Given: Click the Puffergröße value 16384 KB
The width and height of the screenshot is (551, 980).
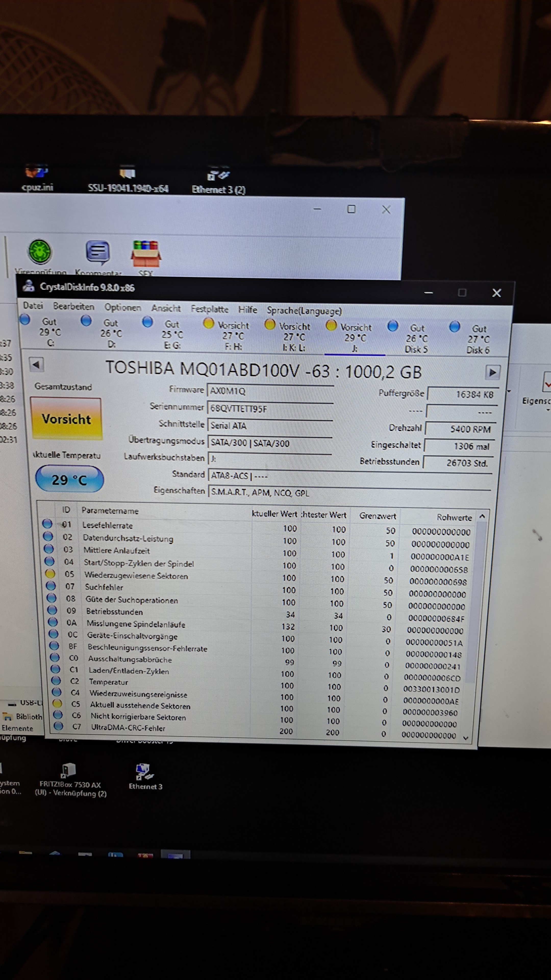Looking at the screenshot, I should pos(462,394).
